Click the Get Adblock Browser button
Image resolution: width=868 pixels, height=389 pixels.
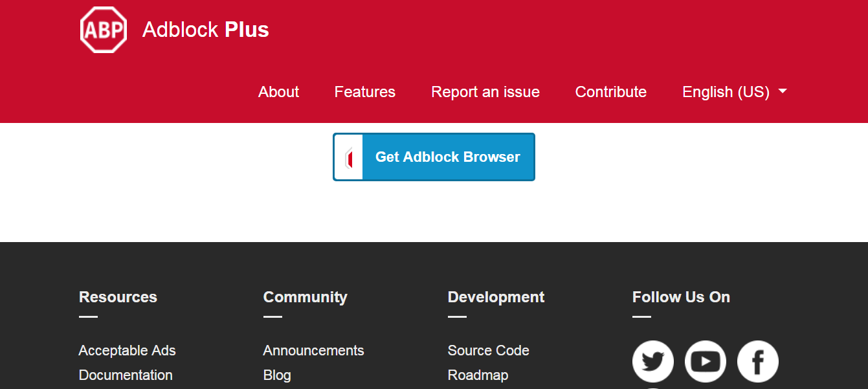tap(434, 157)
